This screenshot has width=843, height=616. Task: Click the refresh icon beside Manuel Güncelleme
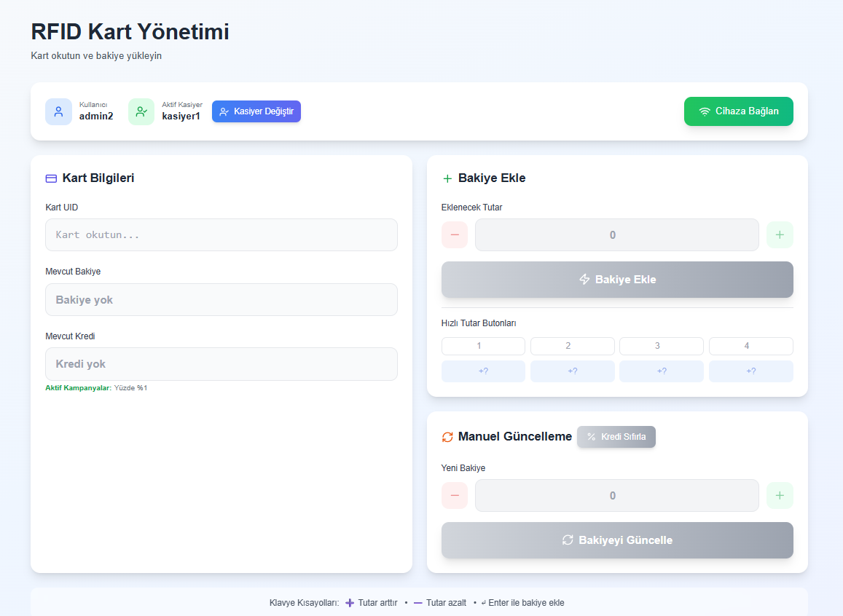pos(447,437)
